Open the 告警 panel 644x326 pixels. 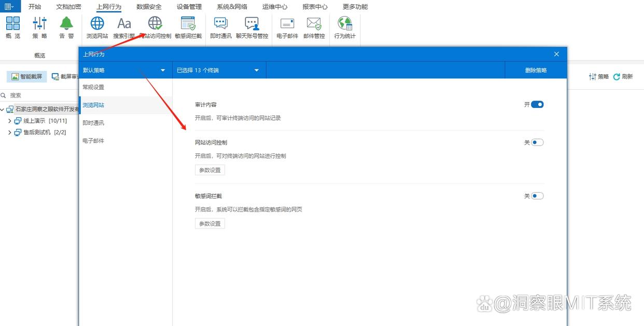(x=66, y=27)
